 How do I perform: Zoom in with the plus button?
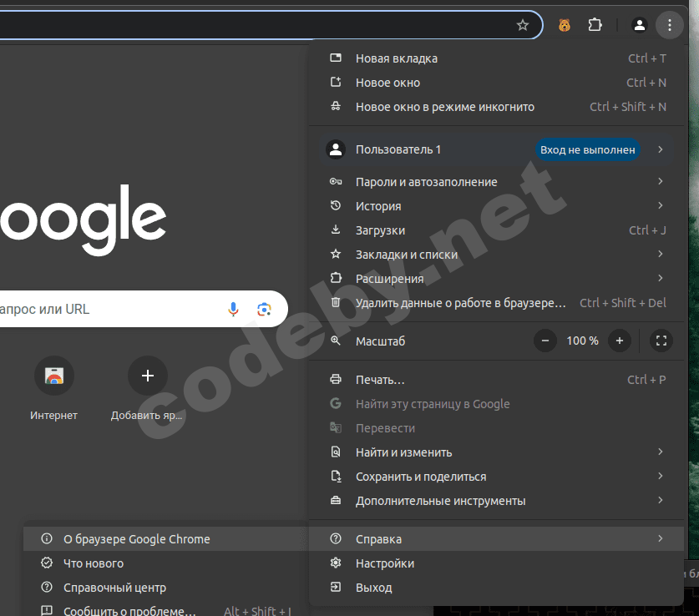click(619, 341)
